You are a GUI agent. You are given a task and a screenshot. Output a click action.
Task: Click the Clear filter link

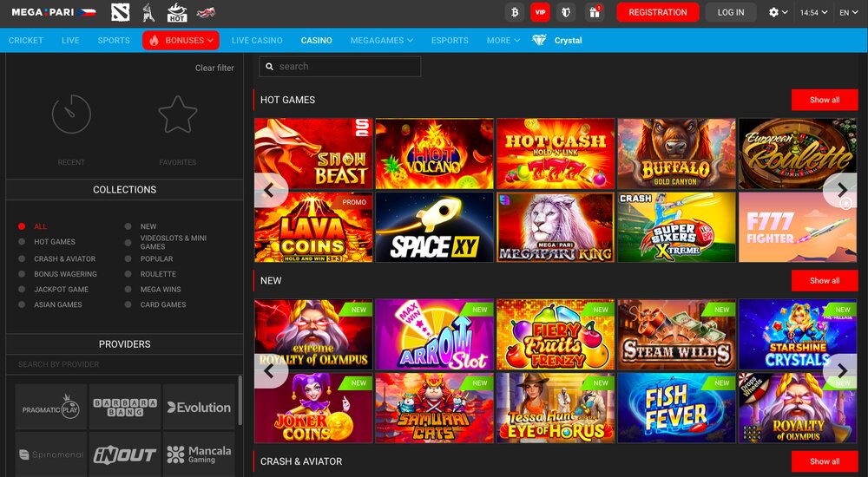tap(214, 68)
